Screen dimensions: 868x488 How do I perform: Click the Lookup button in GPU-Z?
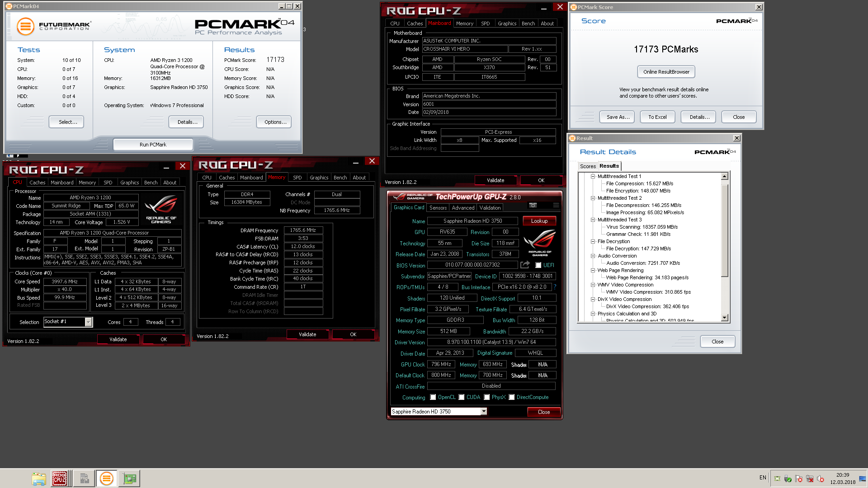click(539, 221)
